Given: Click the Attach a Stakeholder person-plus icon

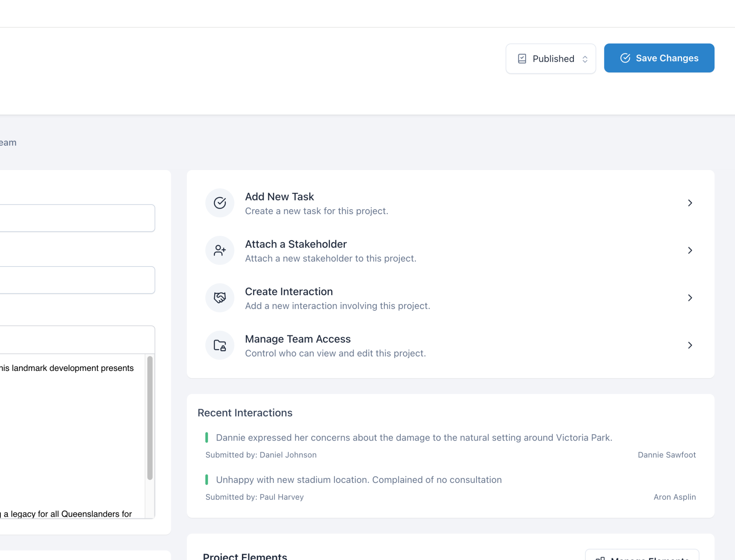Looking at the screenshot, I should 220,250.
